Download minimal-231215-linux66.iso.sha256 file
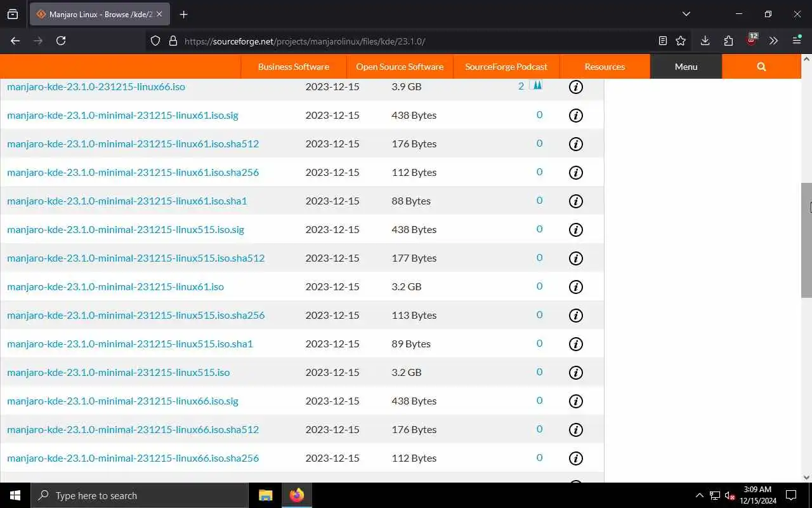 tap(133, 458)
